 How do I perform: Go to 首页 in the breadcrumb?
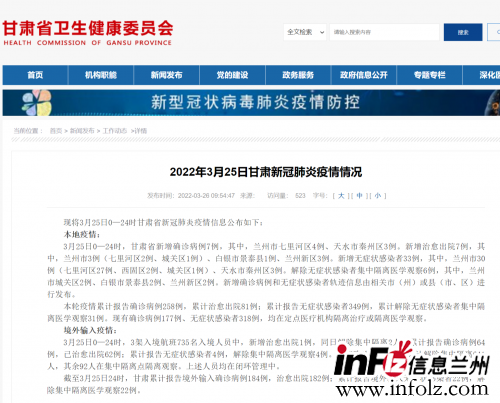coord(56,131)
